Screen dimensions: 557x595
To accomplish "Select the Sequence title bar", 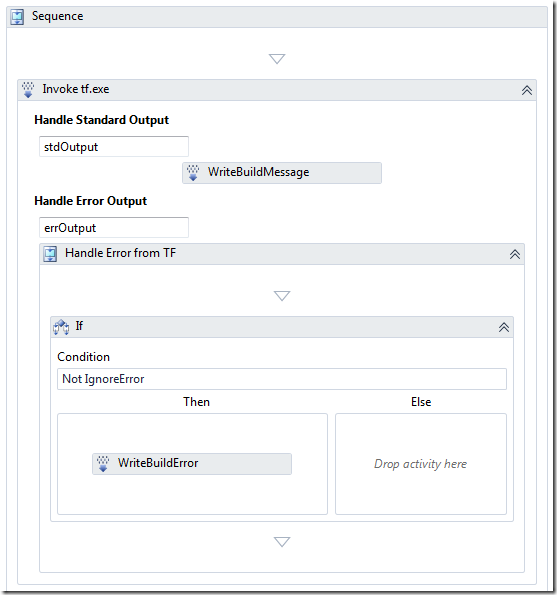I will coord(277,17).
